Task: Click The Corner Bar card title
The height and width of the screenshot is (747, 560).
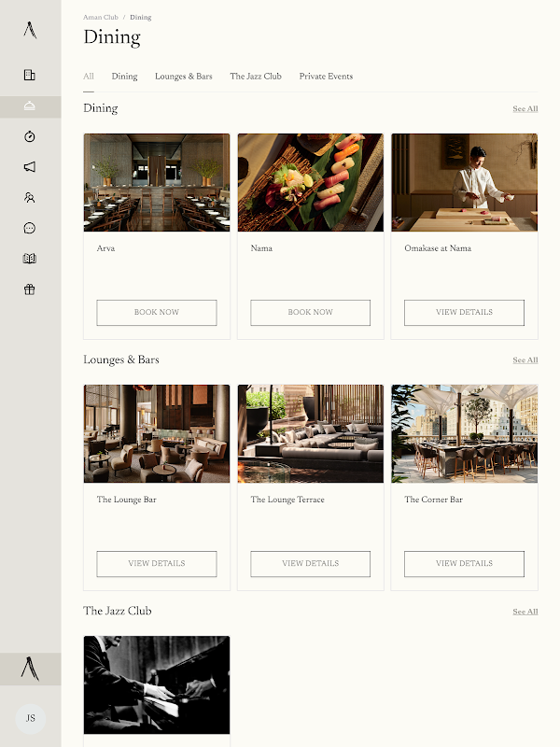Action: (433, 500)
